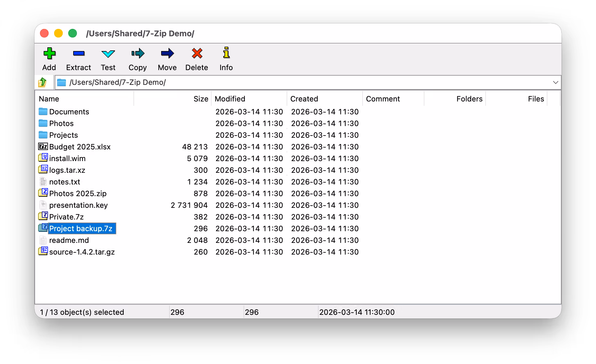Click the window title /Users/Shared/7-Zip Demo/
This screenshot has height=364, width=596.
click(x=140, y=33)
